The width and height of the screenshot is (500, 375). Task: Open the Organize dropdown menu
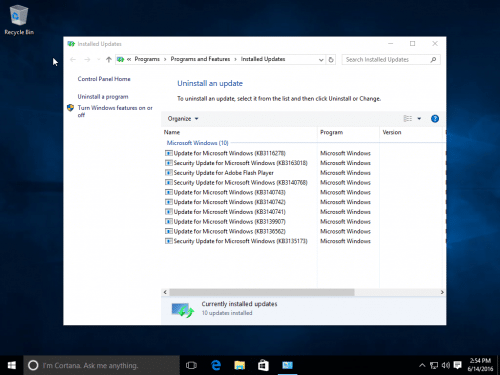coord(183,119)
